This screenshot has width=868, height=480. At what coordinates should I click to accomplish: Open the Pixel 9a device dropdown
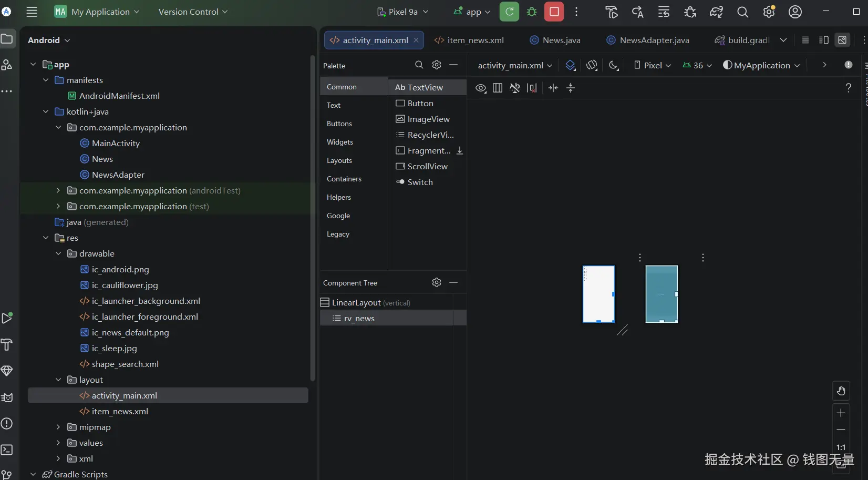pyautogui.click(x=402, y=12)
